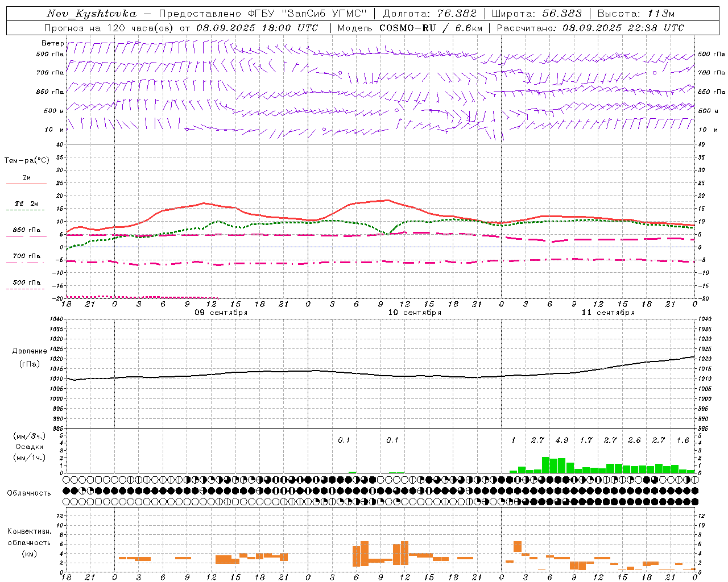This screenshot has height=582, width=728.
Task: Click the 'Долгота: 76.382' longitude value
Action: tap(429, 14)
